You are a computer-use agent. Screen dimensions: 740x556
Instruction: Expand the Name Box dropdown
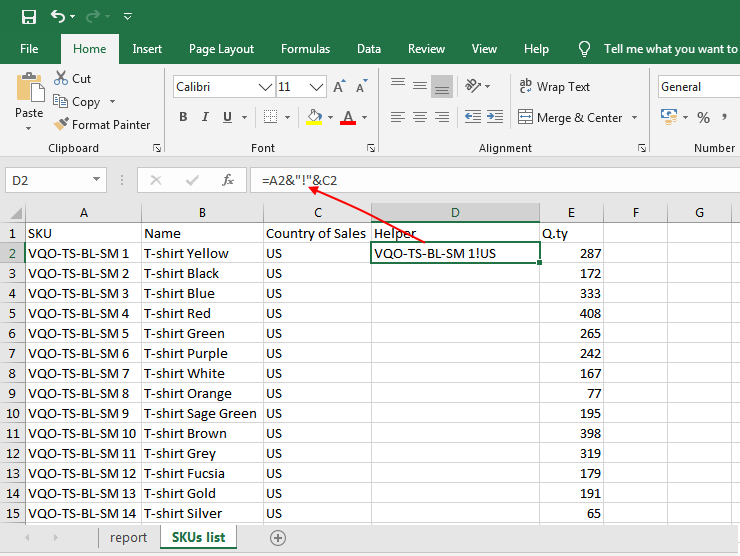[97, 180]
